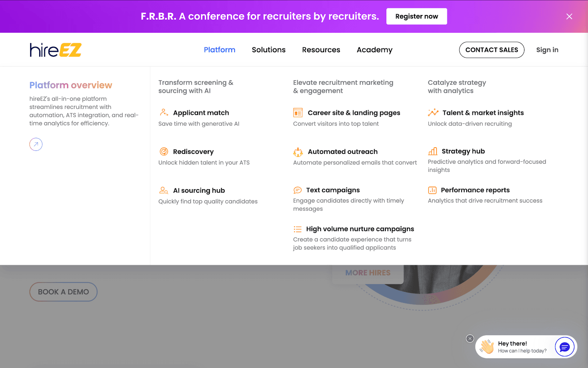Open the Platform menu
The width and height of the screenshot is (588, 368).
[219, 50]
